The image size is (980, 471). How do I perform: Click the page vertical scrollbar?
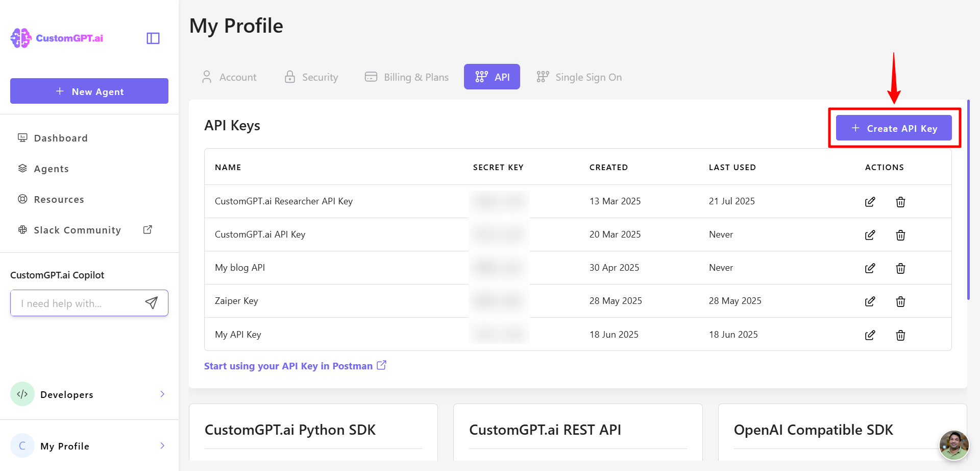pyautogui.click(x=968, y=199)
